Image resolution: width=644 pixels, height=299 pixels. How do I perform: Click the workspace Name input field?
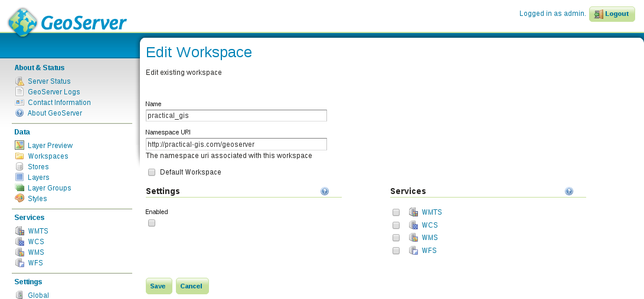pyautogui.click(x=236, y=116)
